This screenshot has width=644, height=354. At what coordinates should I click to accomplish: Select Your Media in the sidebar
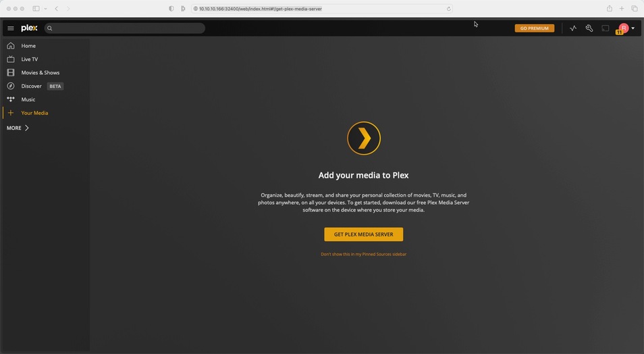click(34, 113)
